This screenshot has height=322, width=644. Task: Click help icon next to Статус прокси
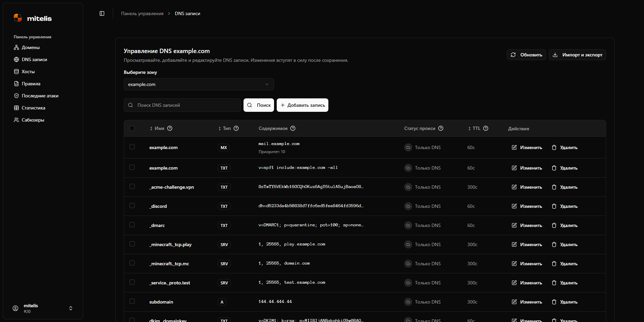click(x=441, y=128)
